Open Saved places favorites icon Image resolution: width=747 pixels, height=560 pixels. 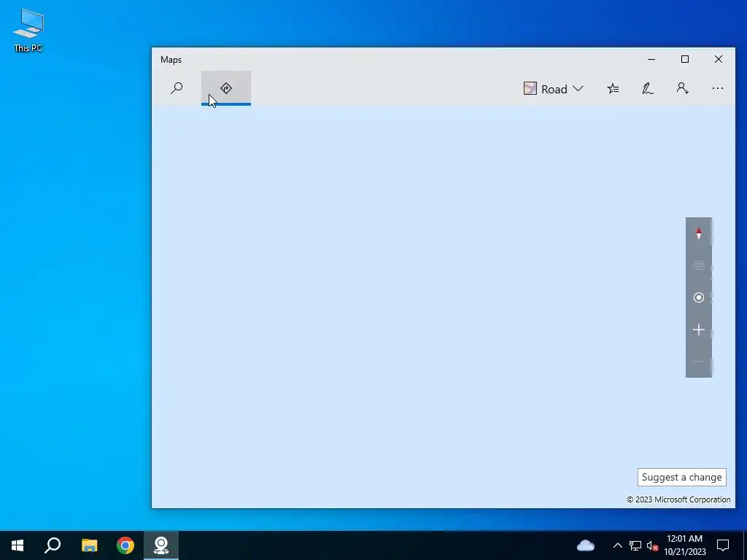tap(613, 88)
